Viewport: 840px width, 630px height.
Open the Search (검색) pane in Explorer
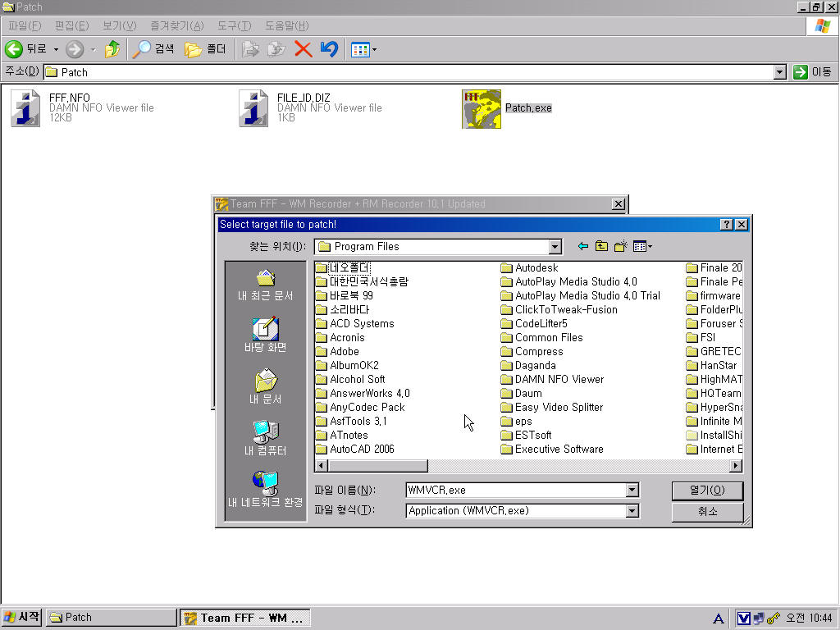(x=153, y=49)
